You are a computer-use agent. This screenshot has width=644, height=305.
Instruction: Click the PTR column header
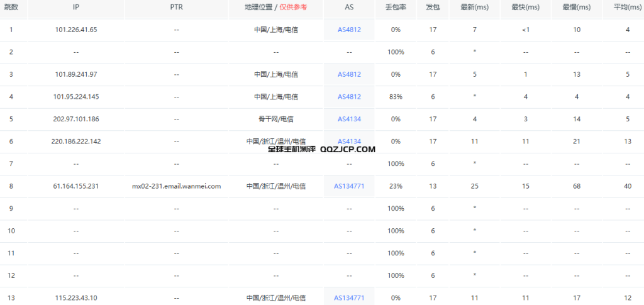(x=176, y=8)
